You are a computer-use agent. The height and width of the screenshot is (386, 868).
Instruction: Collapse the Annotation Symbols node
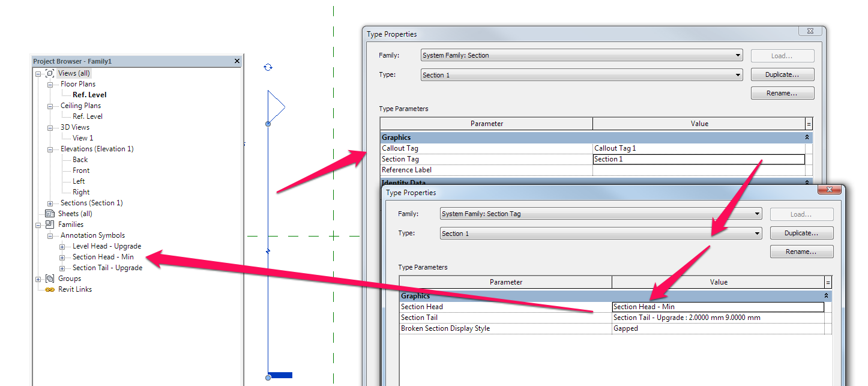[50, 236]
